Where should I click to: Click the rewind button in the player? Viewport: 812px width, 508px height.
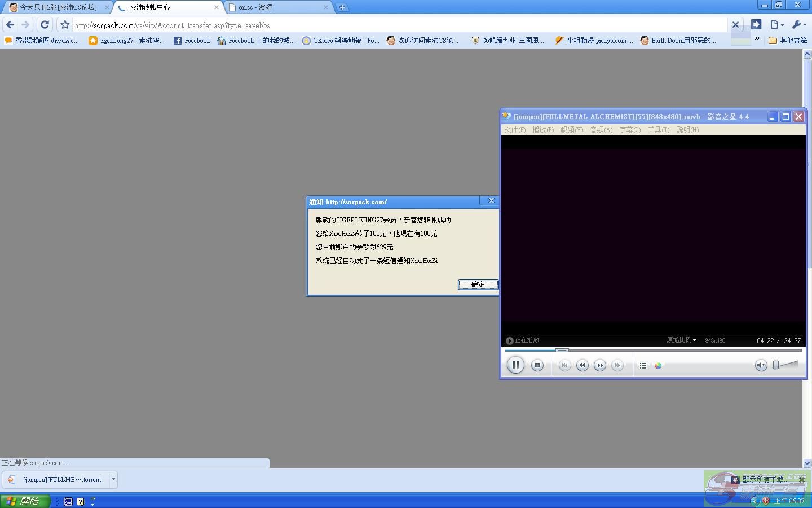582,365
